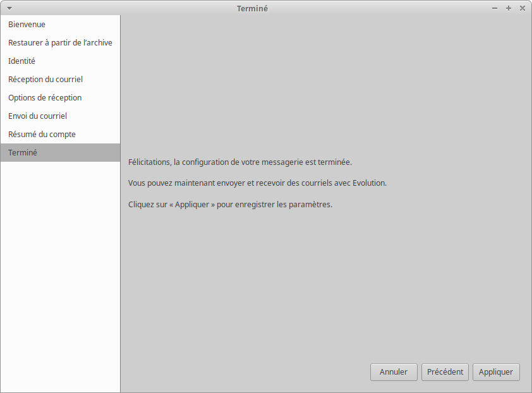
Task: Select the Bienvenue step in sidebar
Action: point(27,25)
